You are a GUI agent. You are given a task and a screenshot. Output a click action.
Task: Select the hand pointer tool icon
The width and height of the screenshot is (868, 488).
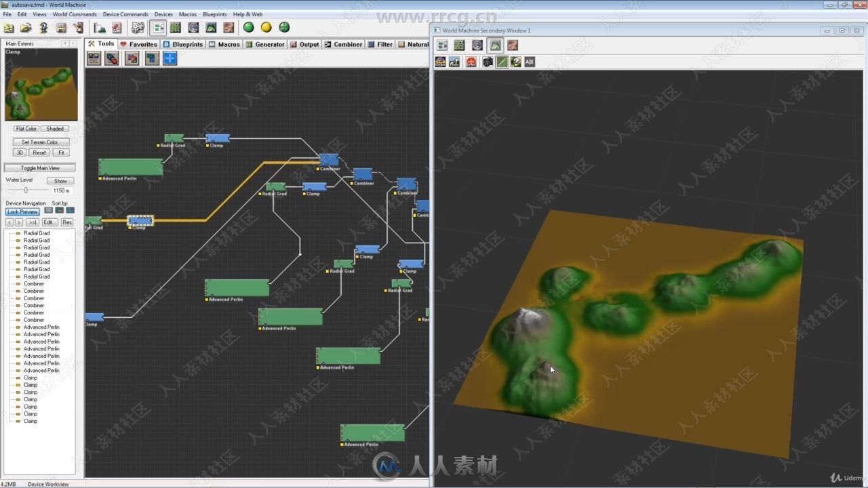78,28
